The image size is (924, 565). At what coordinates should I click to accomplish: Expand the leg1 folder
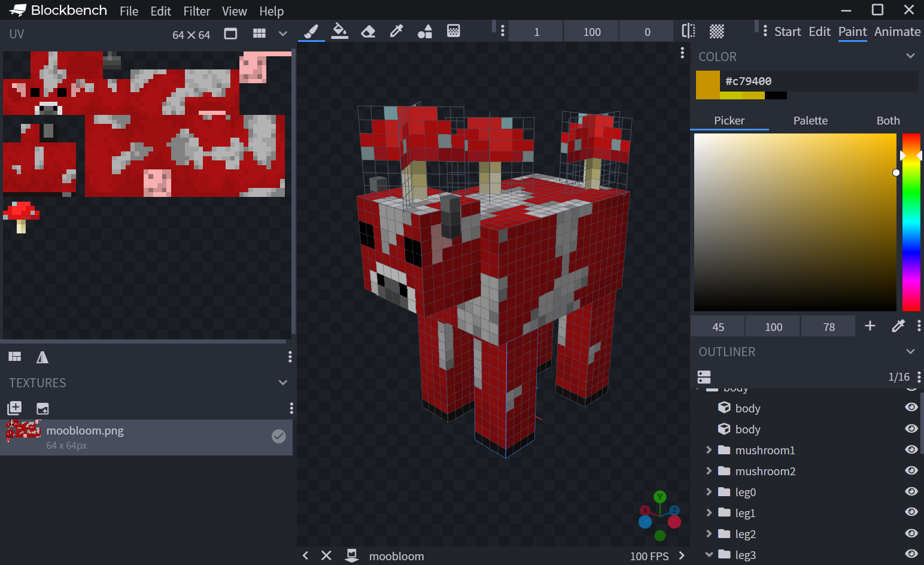pos(709,512)
